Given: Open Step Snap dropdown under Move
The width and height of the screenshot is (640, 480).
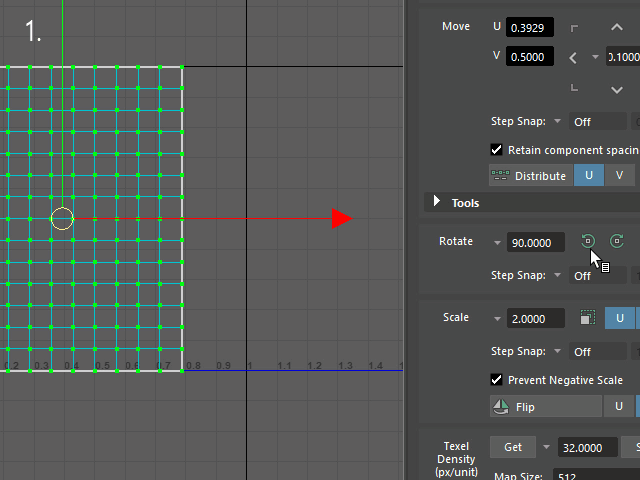Looking at the screenshot, I should pos(557,122).
